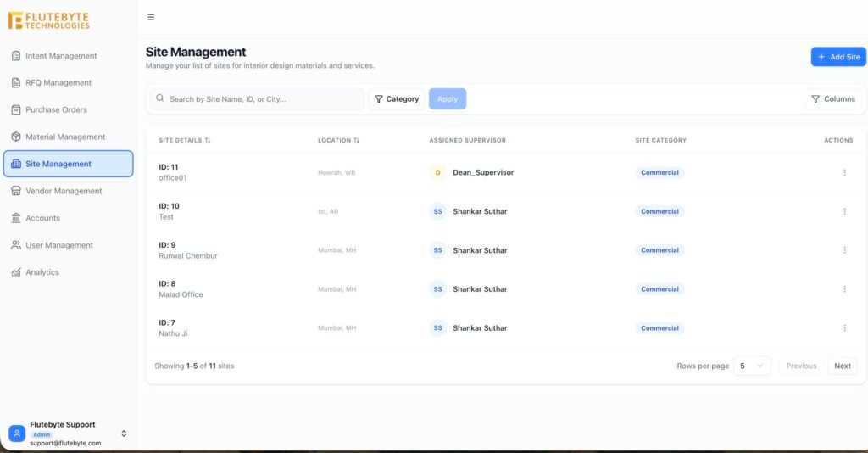Click the Flutebyte Technologies logo

(x=48, y=20)
